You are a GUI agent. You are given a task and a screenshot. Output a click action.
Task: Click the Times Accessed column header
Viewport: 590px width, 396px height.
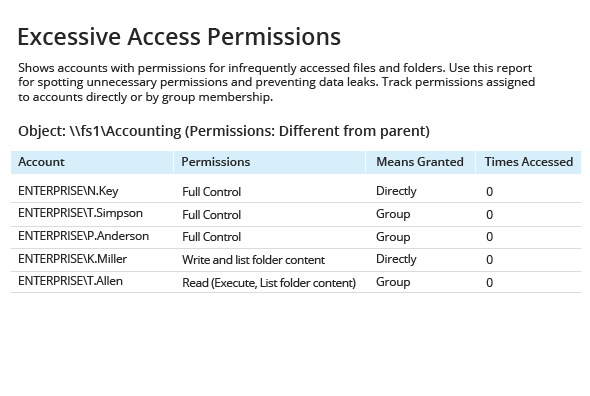click(x=529, y=162)
